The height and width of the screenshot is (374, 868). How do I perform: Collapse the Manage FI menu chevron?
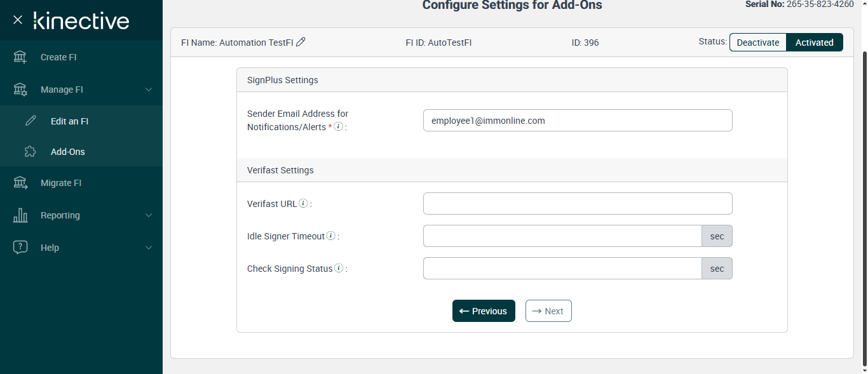149,90
